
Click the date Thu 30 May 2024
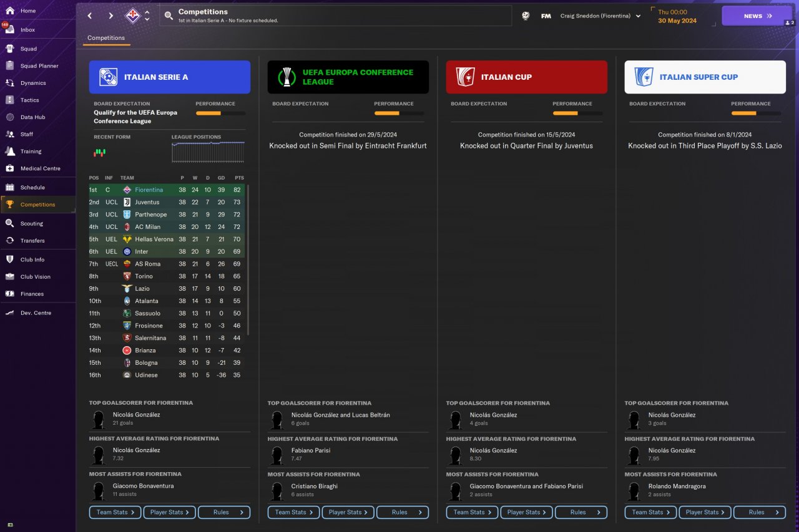pos(677,16)
